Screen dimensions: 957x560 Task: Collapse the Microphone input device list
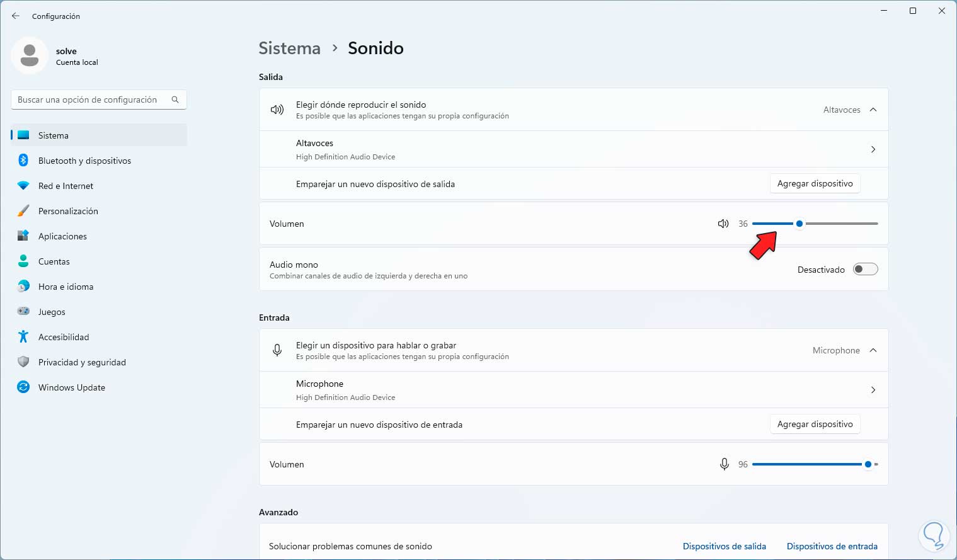point(873,350)
